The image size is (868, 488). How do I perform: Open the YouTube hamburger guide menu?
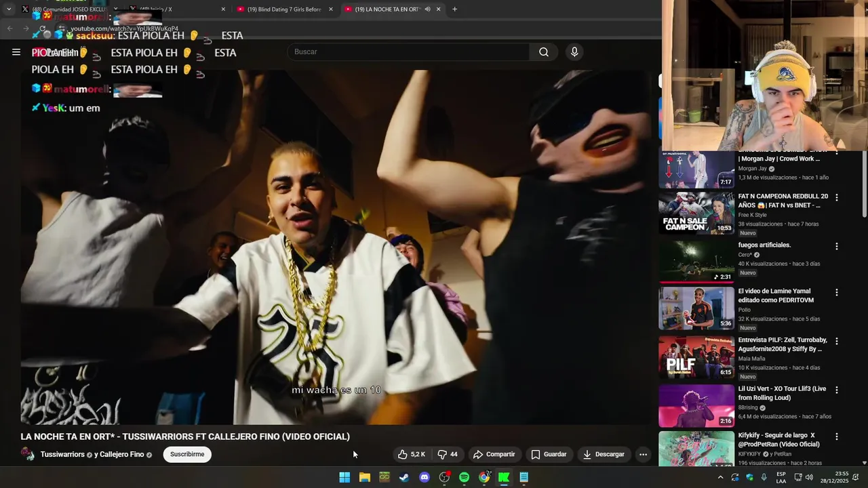(x=16, y=52)
